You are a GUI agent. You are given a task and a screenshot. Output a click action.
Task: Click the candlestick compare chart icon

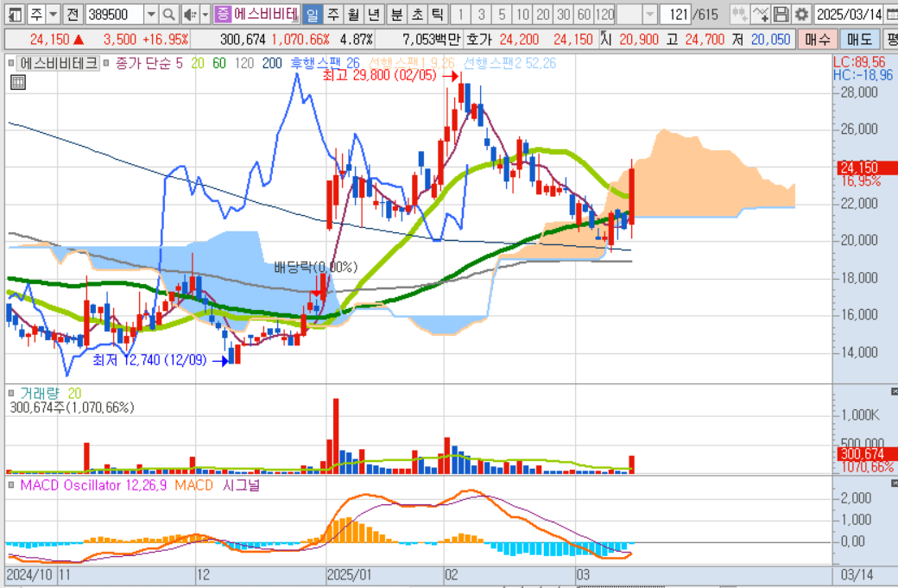(x=739, y=15)
